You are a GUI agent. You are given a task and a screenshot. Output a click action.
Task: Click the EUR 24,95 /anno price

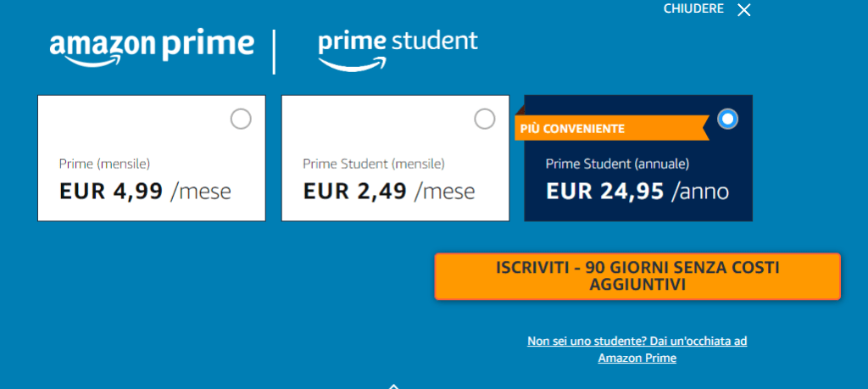(637, 192)
